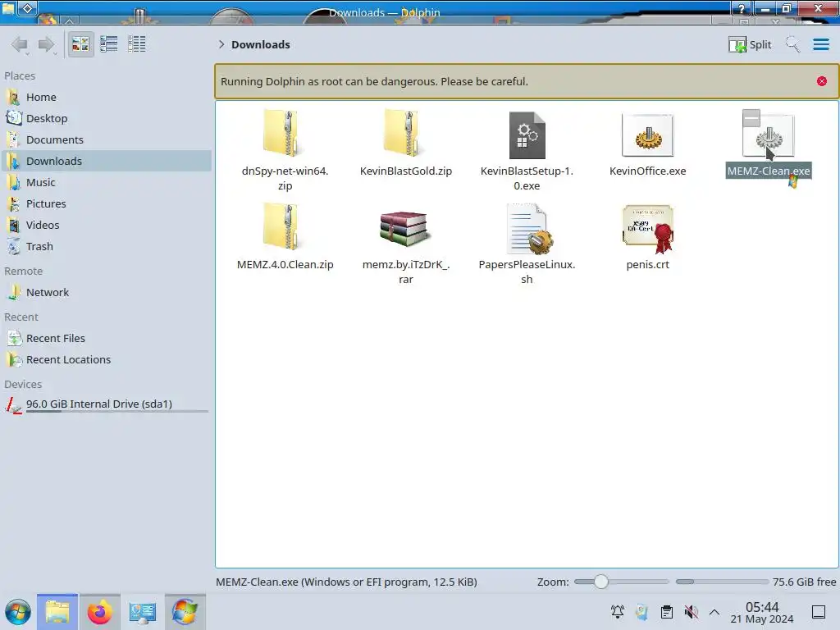Open notifications bell in tray
The image size is (840, 630).
617,612
